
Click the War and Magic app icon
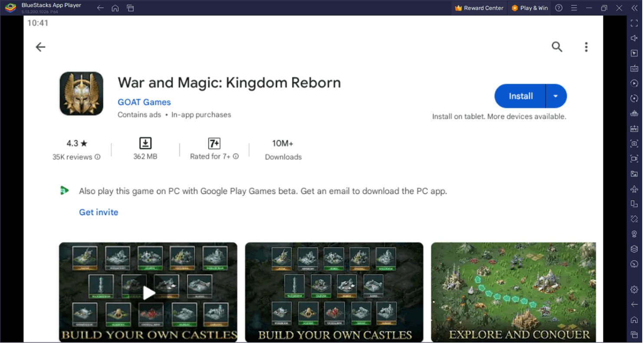(x=81, y=93)
